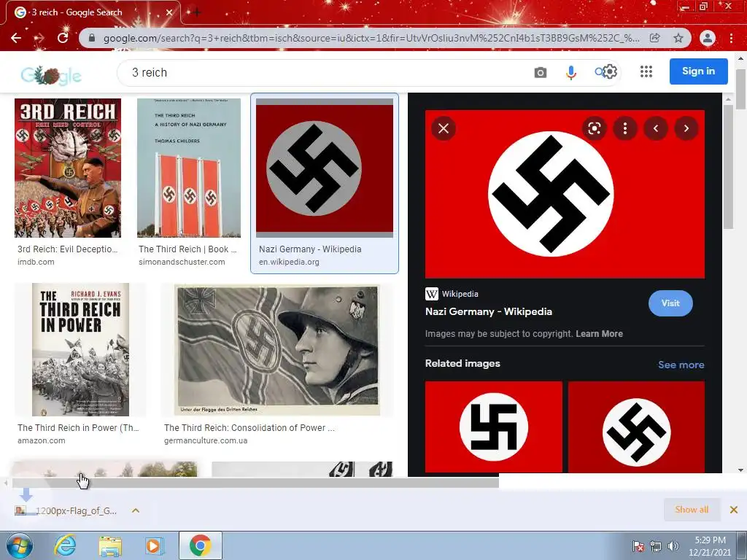Open The Third Reich Book thumbnail
Viewport: 747px width, 560px height.
(x=189, y=168)
